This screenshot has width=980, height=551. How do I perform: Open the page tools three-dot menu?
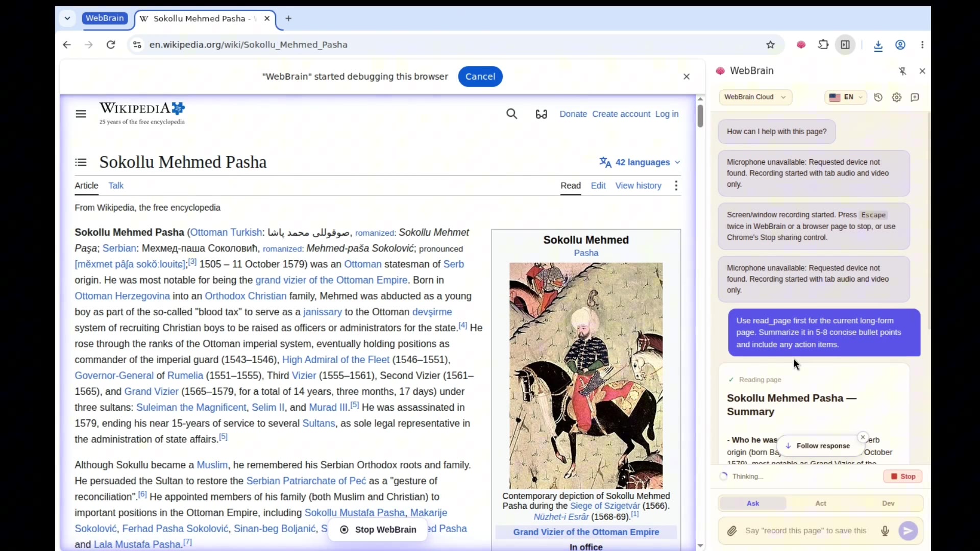676,186
